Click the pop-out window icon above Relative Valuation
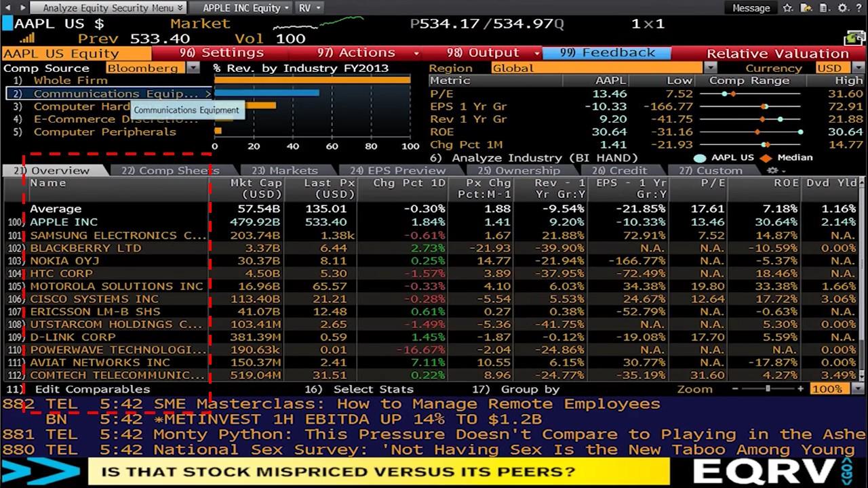The image size is (868, 488). tap(855, 39)
